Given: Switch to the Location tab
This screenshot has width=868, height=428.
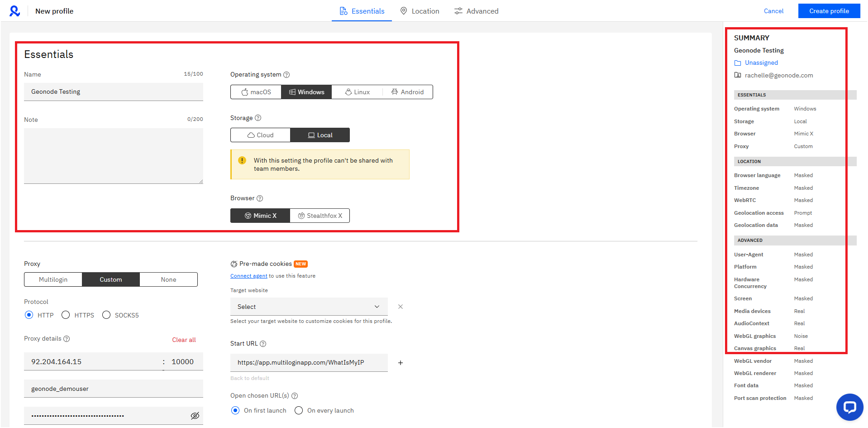Looking at the screenshot, I should [x=419, y=10].
